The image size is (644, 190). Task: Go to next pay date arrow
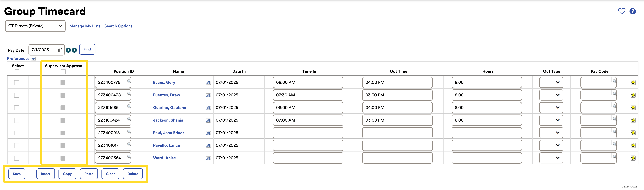coord(75,50)
